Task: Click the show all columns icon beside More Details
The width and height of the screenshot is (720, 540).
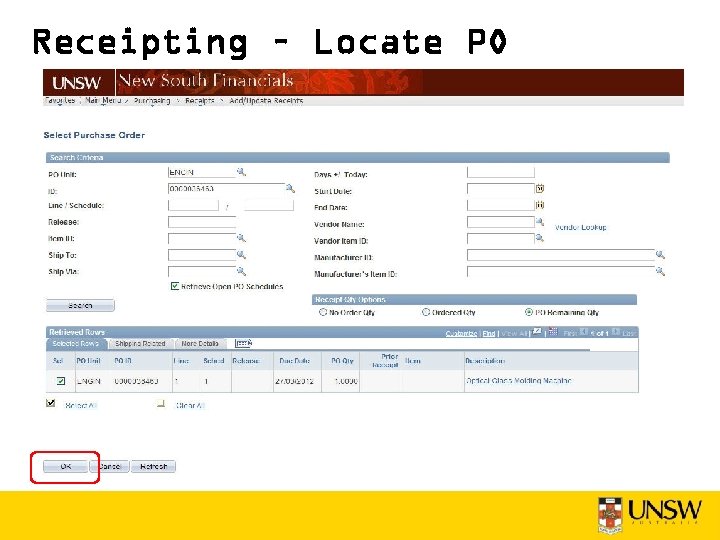Action: [243, 343]
